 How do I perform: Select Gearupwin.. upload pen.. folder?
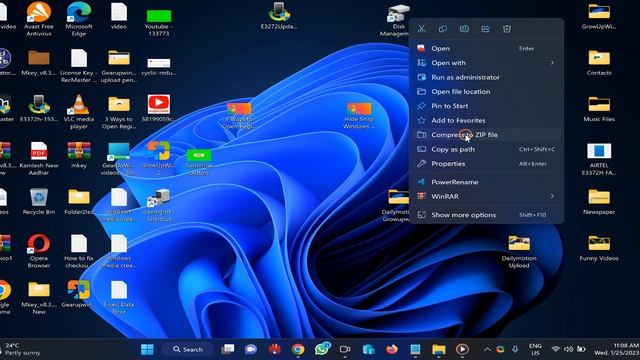pos(119,66)
